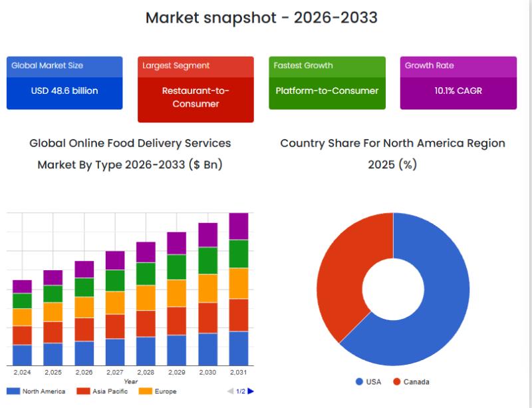Click the previous legend page arrow

(230, 391)
